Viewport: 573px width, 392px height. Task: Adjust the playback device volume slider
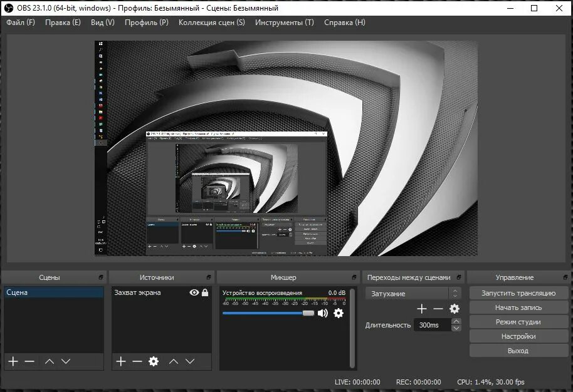(268, 313)
